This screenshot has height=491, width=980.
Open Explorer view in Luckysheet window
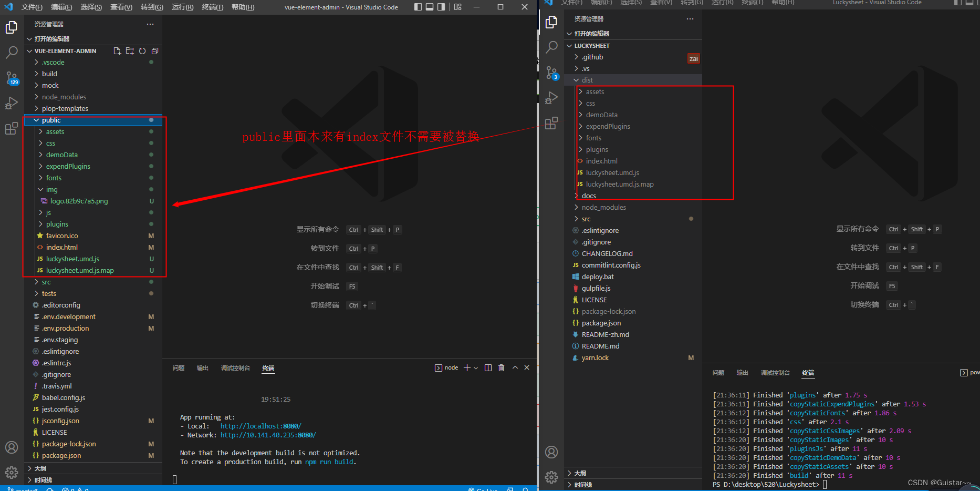coord(551,22)
